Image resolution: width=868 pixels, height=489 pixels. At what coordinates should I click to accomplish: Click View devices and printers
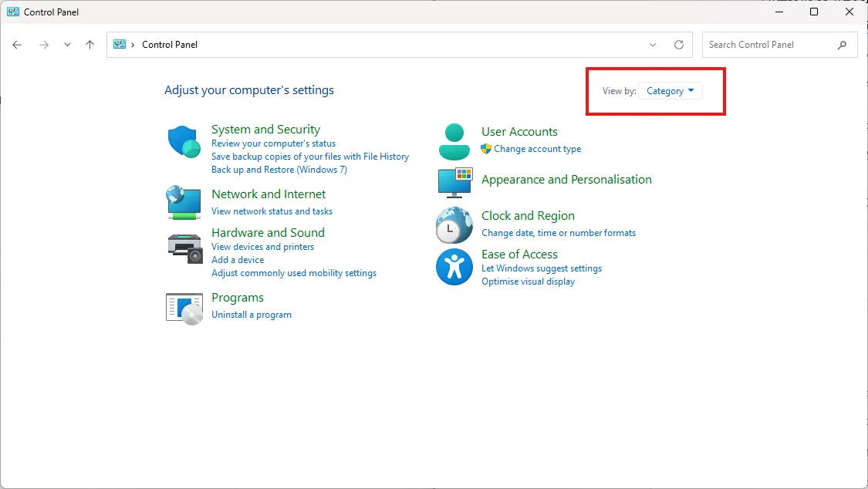[x=262, y=247]
